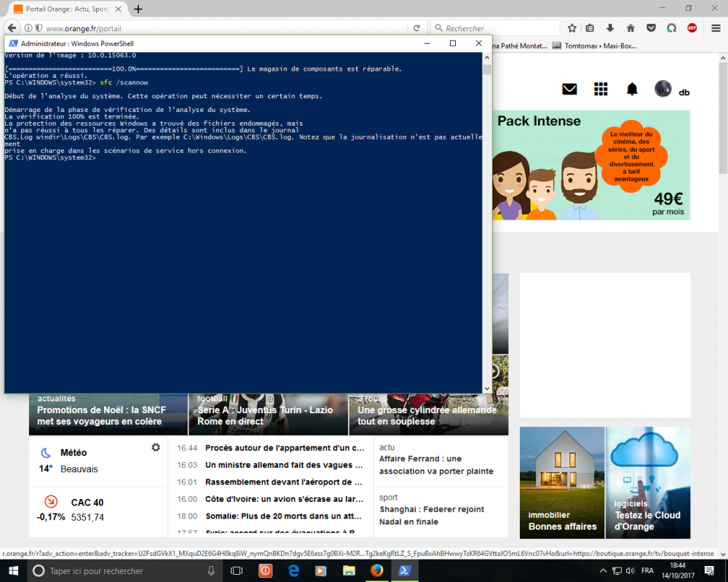Show Orange notifications bell
The height and width of the screenshot is (582, 728).
[x=632, y=89]
